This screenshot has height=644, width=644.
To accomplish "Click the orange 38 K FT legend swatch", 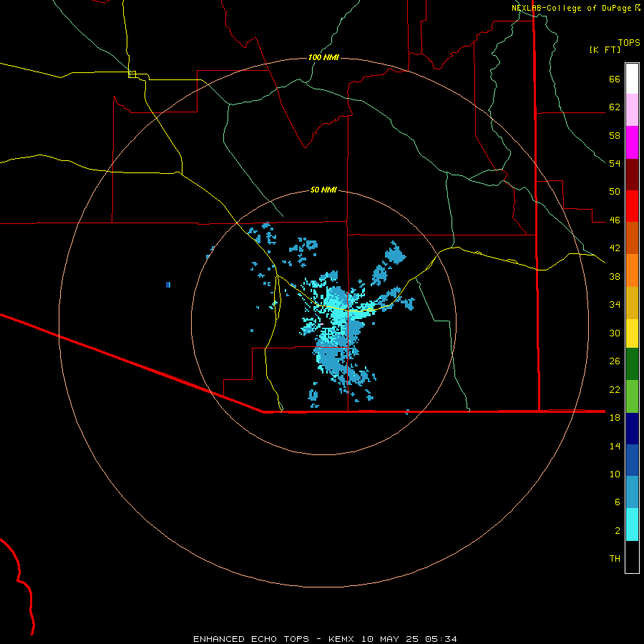I will pos(632,270).
